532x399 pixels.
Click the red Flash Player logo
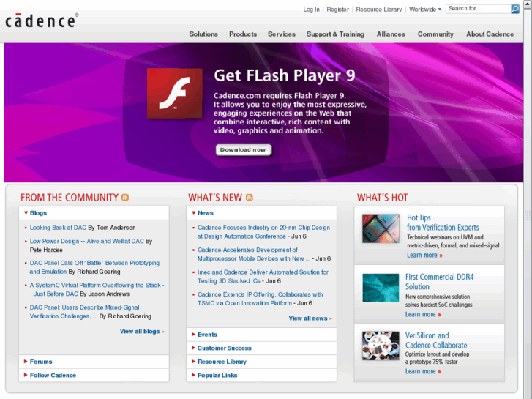(175, 94)
